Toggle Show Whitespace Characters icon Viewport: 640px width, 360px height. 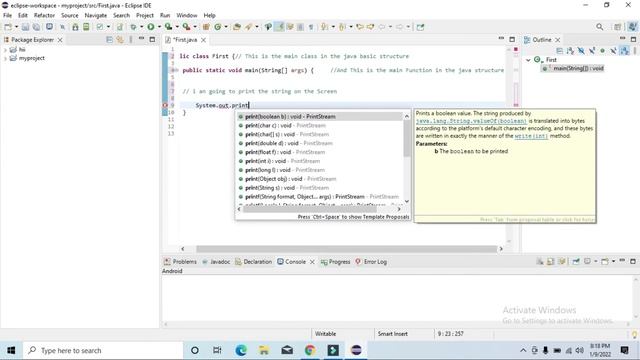tap(311, 27)
